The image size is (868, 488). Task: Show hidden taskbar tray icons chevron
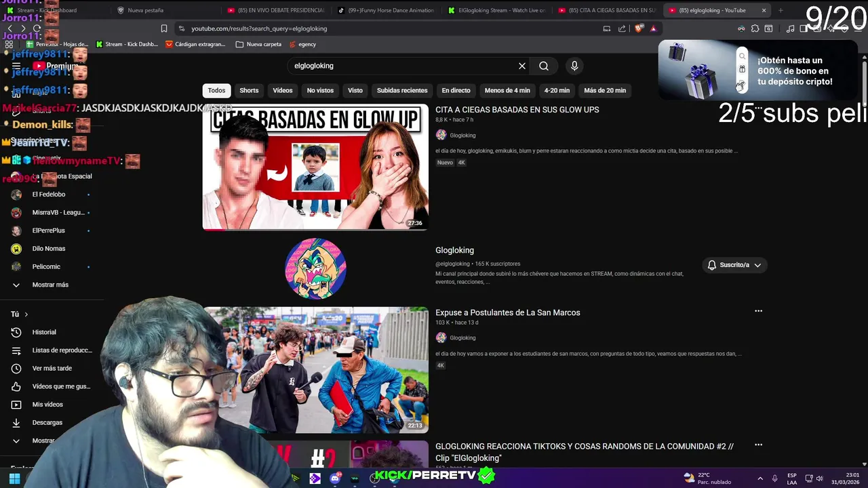[x=760, y=479]
